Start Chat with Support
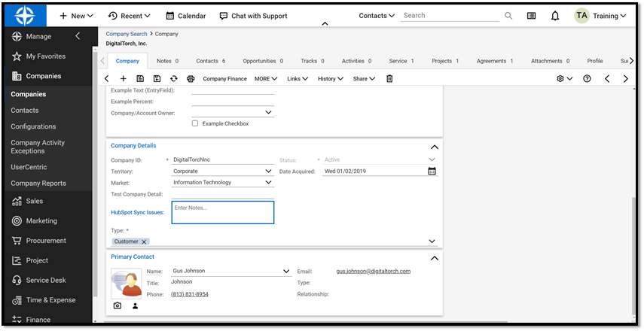 pyautogui.click(x=253, y=16)
